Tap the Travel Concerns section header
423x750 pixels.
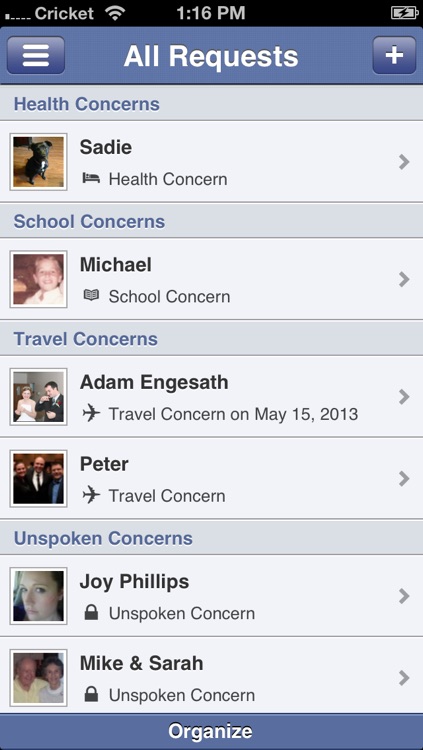212,339
